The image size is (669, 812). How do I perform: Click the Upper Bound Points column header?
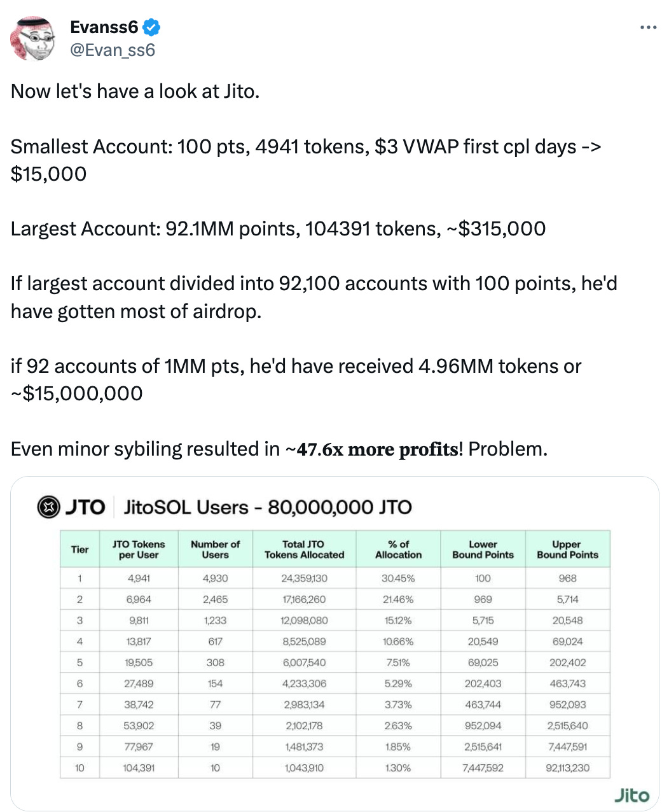566,549
